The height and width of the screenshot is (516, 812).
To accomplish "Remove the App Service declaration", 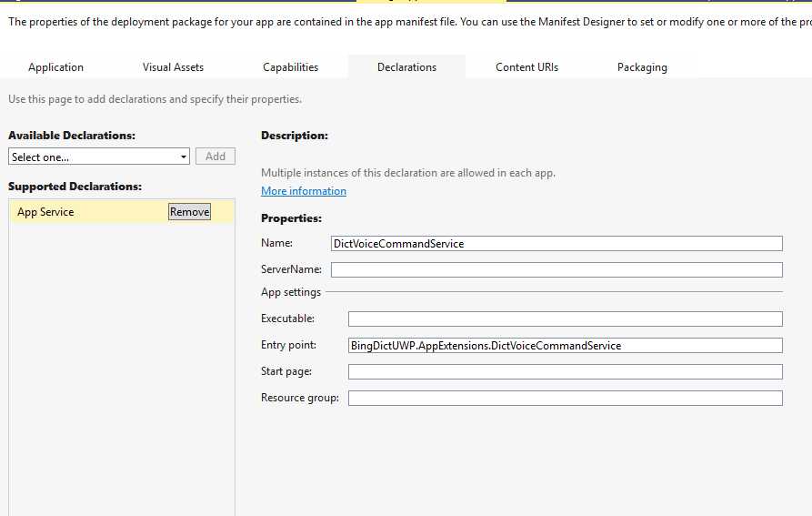I will pos(189,212).
